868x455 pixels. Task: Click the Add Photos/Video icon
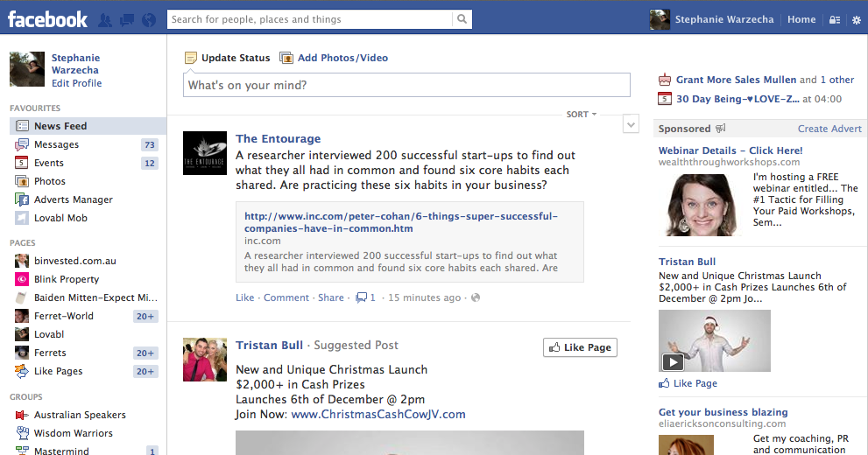286,58
